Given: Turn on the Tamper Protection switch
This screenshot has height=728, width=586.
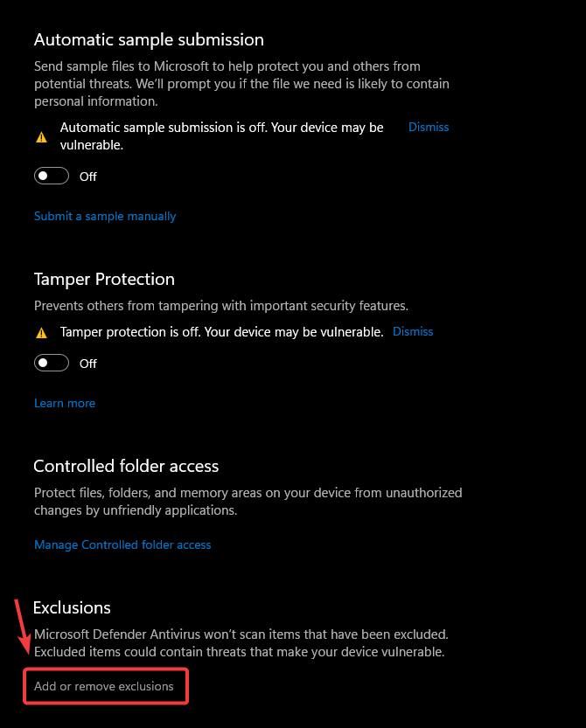Looking at the screenshot, I should tap(52, 363).
